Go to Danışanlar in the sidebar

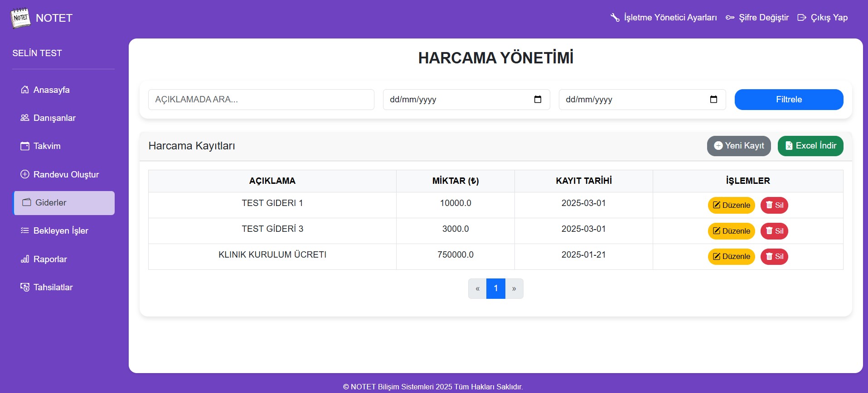tap(63, 118)
